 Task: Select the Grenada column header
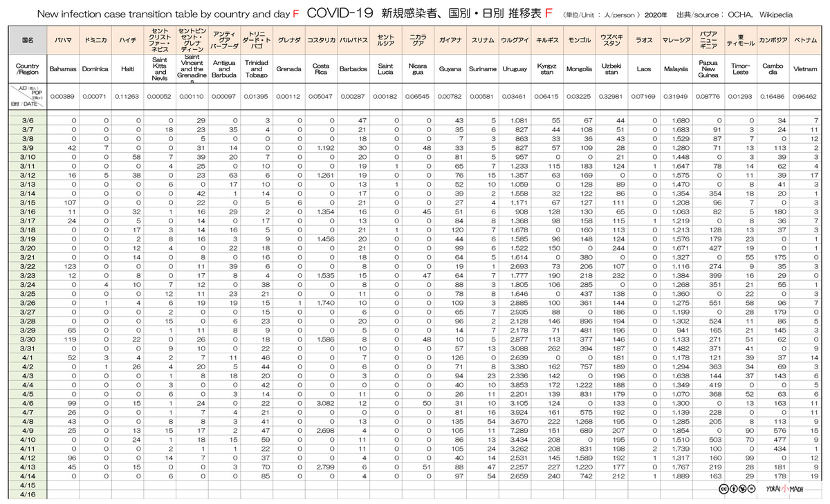[288, 69]
